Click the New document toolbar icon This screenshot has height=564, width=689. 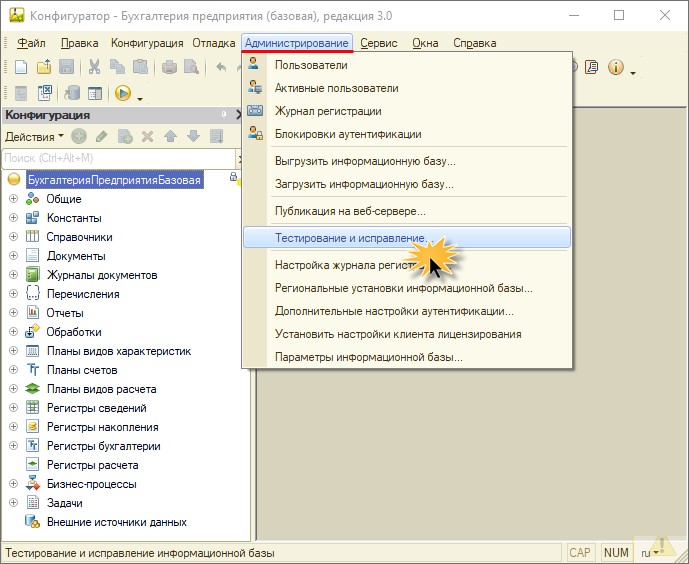tap(20, 68)
